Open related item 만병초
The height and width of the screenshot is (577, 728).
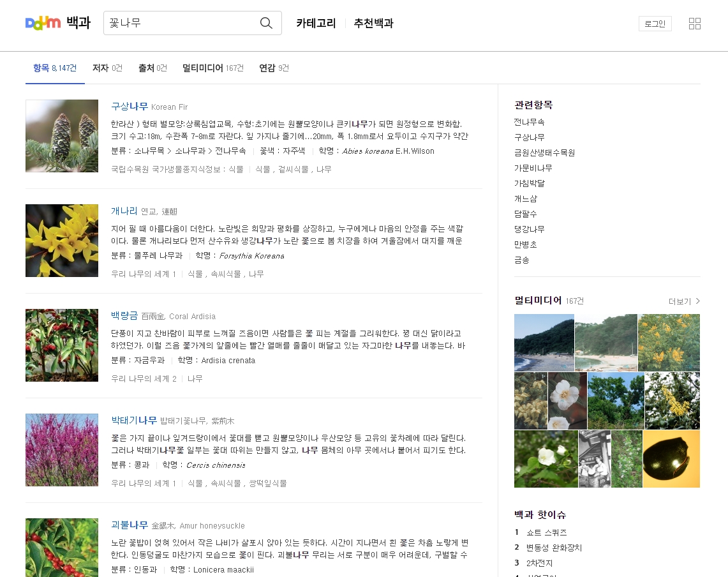(x=526, y=245)
